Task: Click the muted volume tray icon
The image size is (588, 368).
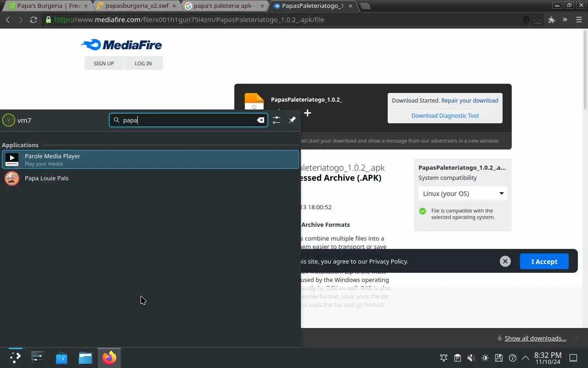Action: [x=471, y=358]
